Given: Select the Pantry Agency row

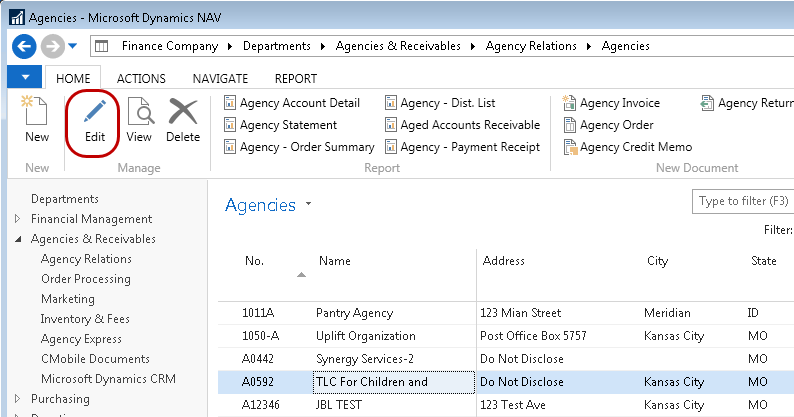Looking at the screenshot, I should 354,313.
